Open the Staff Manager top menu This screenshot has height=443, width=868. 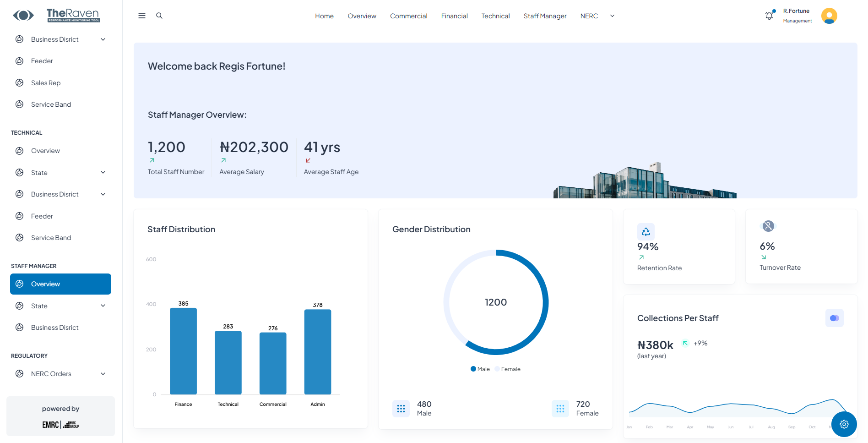[545, 16]
